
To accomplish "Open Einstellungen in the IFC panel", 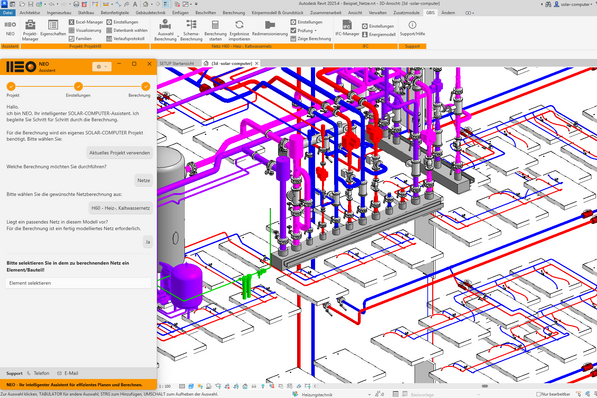I will [x=378, y=26].
